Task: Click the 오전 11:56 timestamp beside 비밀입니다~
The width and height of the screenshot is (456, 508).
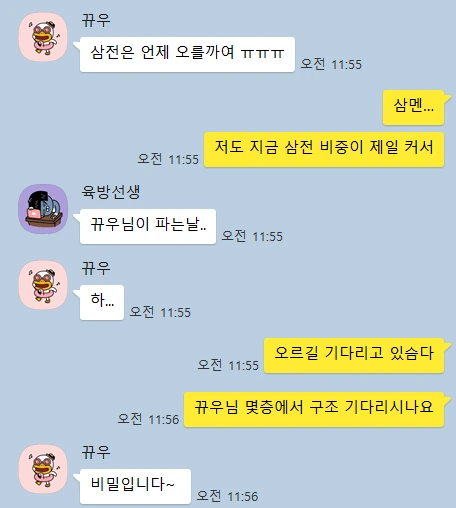Action: [x=227, y=496]
